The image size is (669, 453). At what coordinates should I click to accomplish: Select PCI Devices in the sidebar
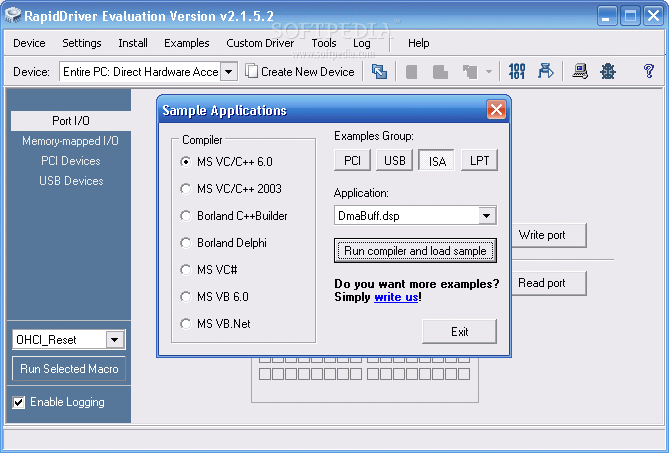click(x=71, y=161)
